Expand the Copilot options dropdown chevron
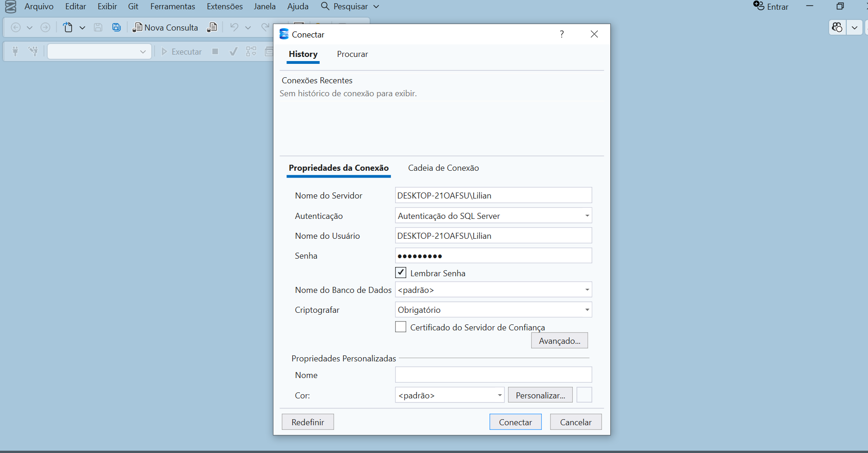 [855, 27]
